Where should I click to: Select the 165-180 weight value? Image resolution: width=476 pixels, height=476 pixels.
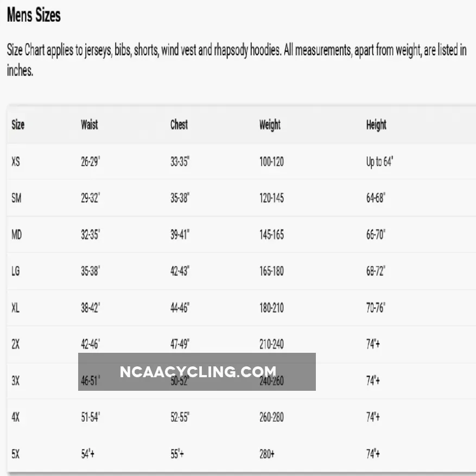(271, 271)
